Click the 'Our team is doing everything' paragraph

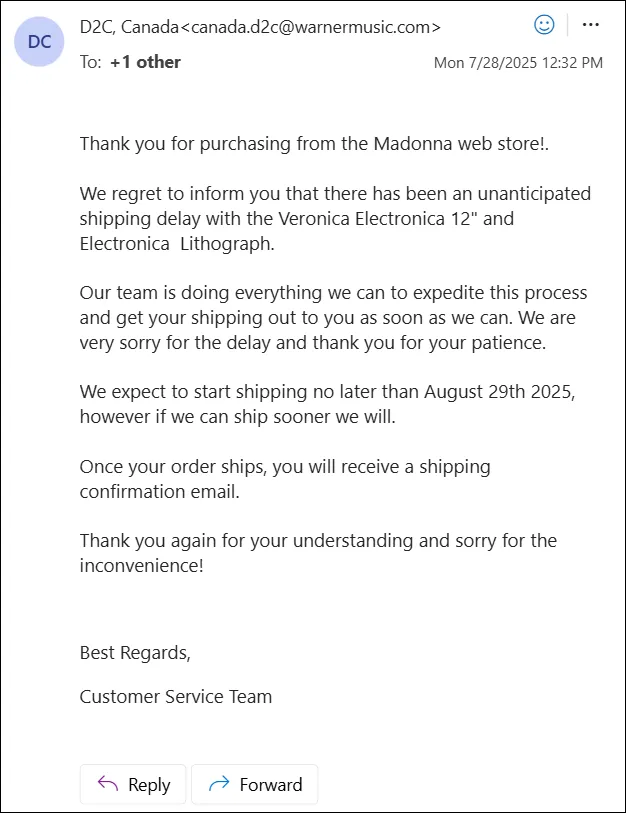(x=333, y=317)
